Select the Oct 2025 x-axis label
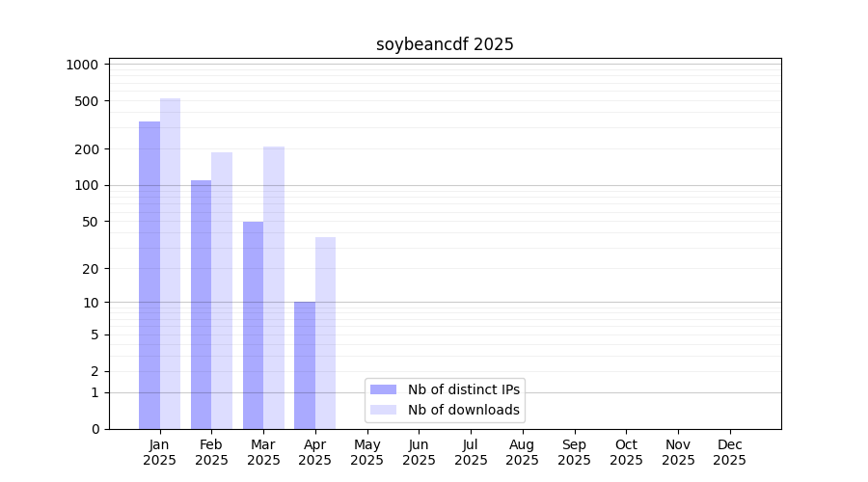Viewport: 868px width, 482px height. [x=626, y=452]
